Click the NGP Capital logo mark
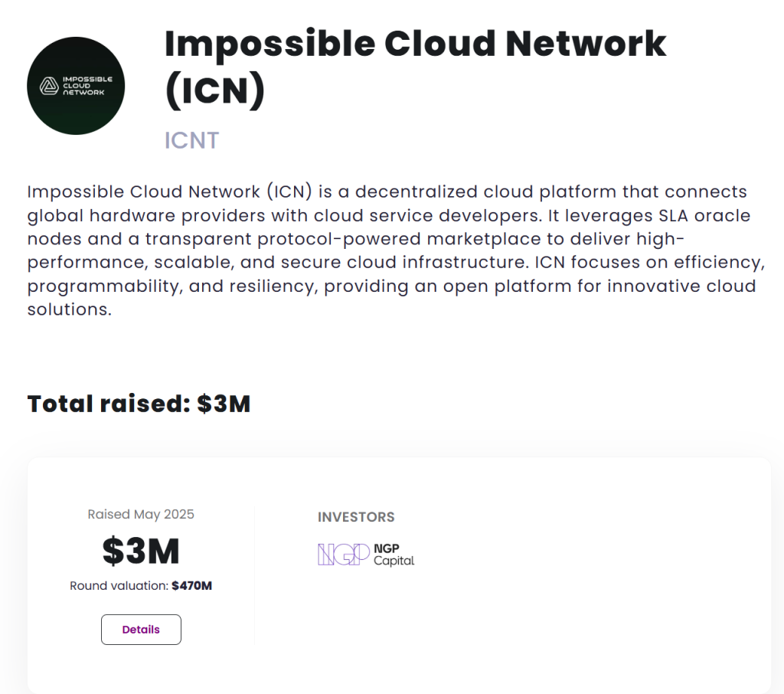The width and height of the screenshot is (784, 694). click(x=338, y=554)
